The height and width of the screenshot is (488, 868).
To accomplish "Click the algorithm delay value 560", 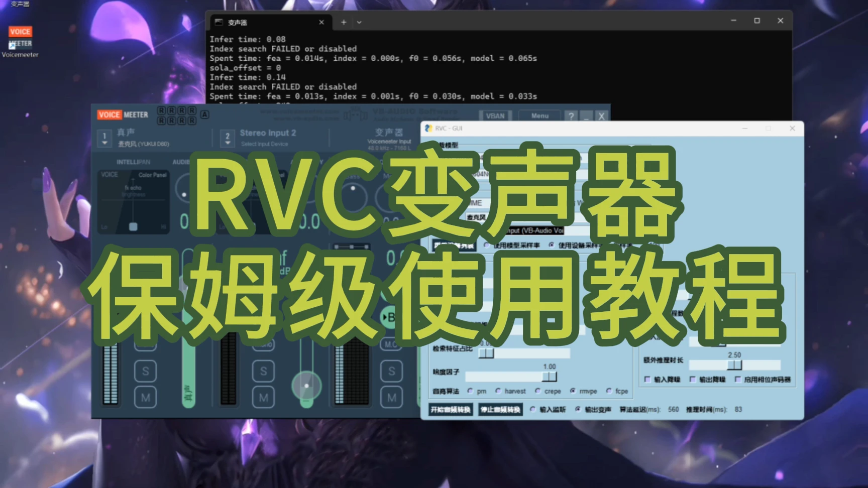I will (674, 410).
